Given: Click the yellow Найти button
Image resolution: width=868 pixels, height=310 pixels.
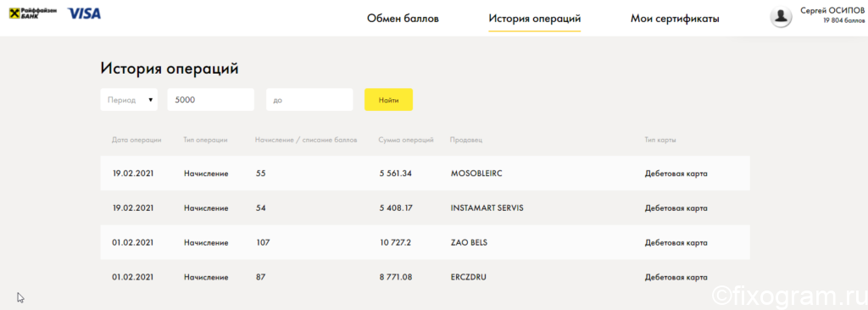Looking at the screenshot, I should [x=388, y=100].
